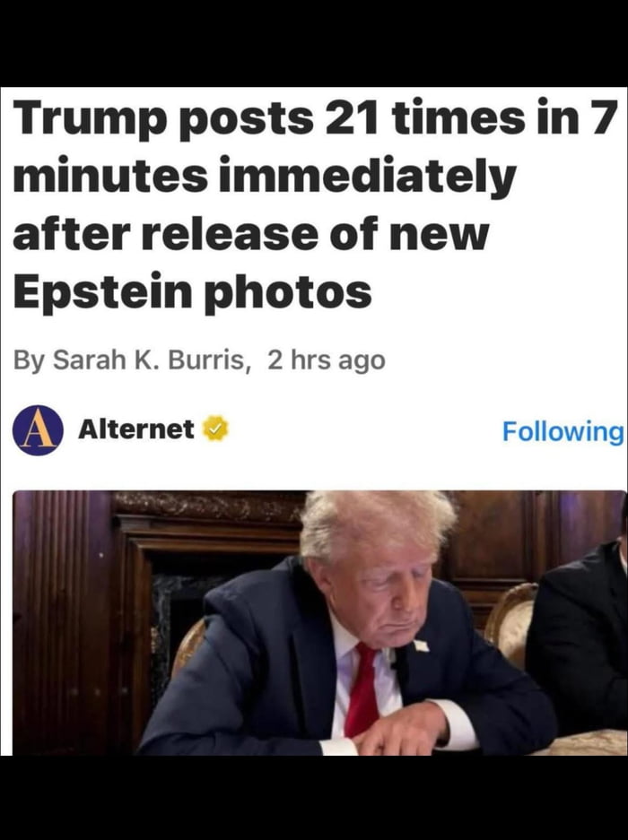Tap the gilded chair back in the photo

pyautogui.click(x=510, y=621)
